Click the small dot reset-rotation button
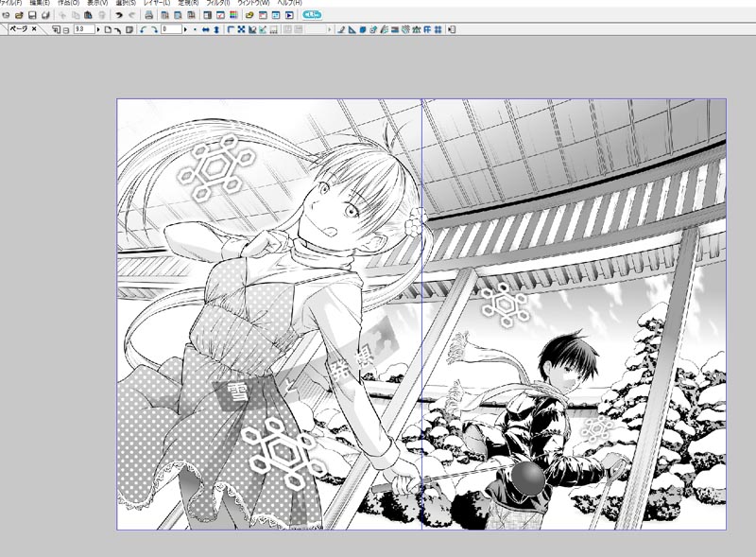This screenshot has height=557, width=756. (195, 29)
